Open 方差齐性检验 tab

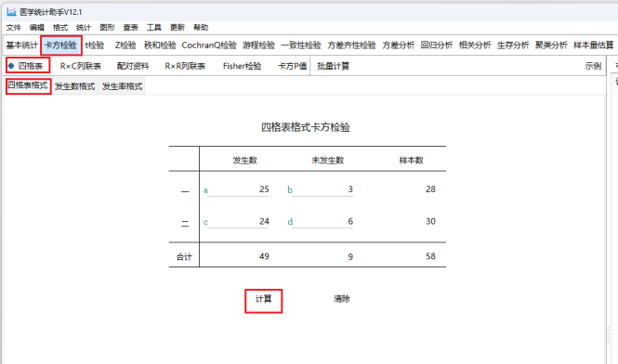(x=351, y=45)
